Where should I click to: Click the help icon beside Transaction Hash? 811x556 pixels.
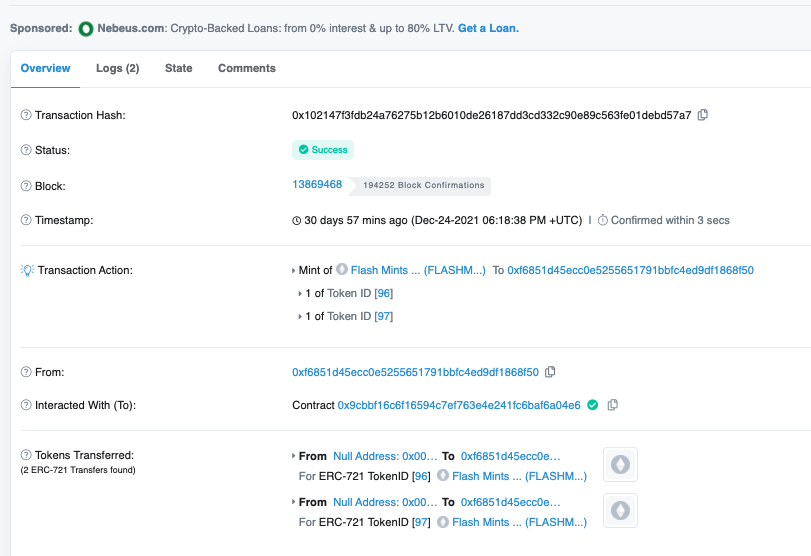[26, 115]
